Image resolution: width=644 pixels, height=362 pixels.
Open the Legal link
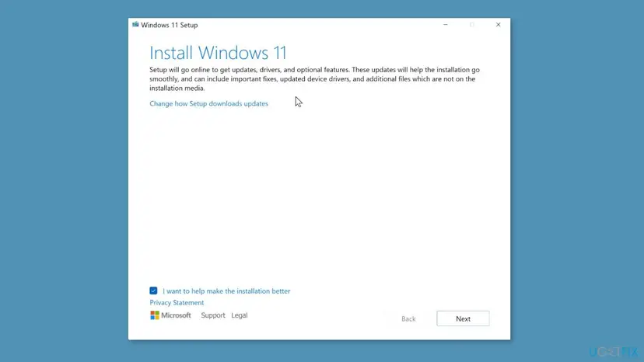[239, 315]
